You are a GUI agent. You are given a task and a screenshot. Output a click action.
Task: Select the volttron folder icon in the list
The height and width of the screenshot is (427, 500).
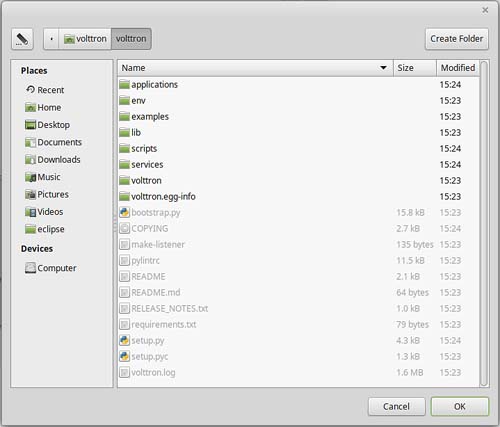pos(124,180)
